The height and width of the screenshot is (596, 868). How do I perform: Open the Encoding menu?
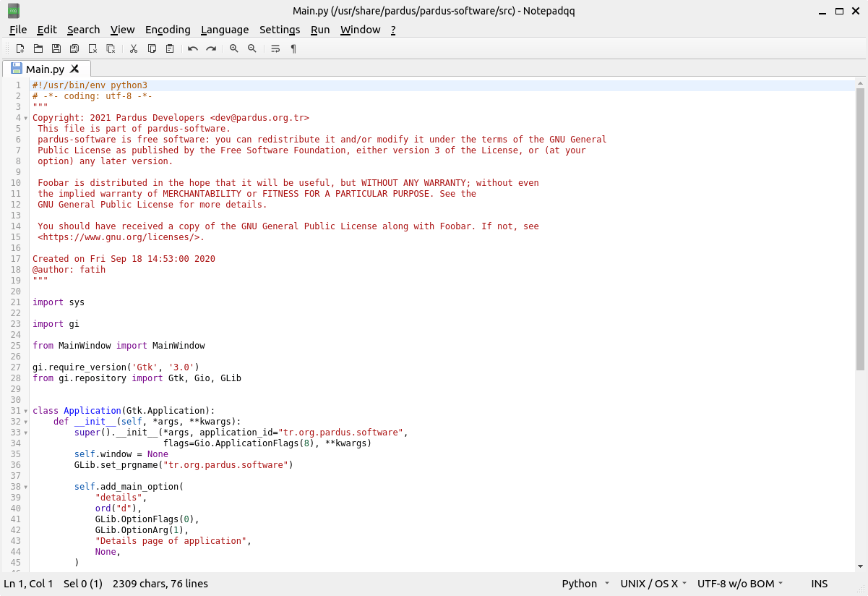click(168, 30)
